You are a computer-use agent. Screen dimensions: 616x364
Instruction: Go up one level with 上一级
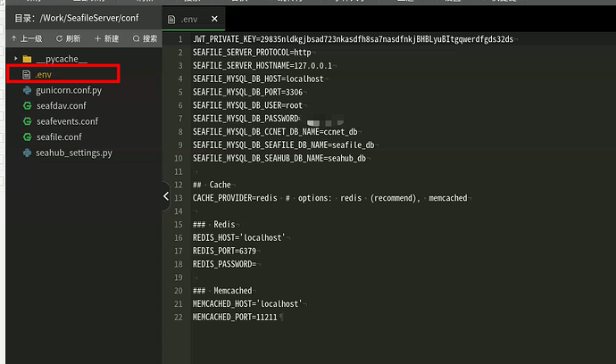pyautogui.click(x=25, y=38)
